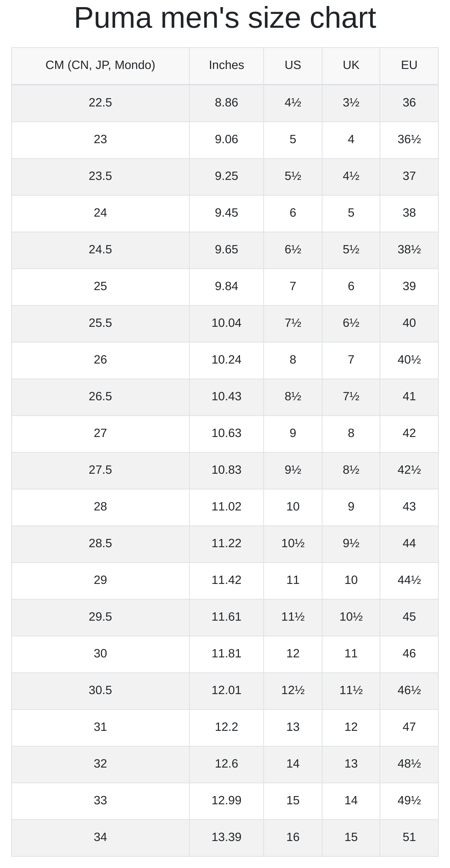Click the 10.04 inches value
This screenshot has height=868, width=450.
(226, 323)
